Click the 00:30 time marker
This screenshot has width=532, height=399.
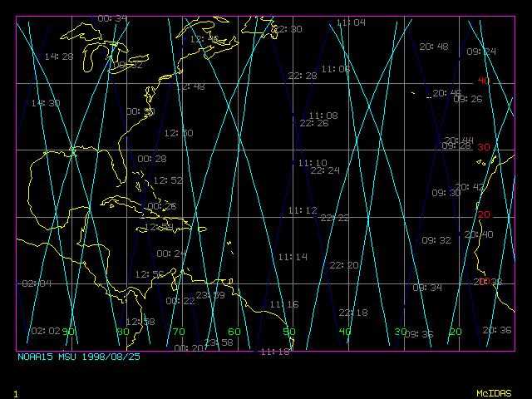(x=140, y=111)
